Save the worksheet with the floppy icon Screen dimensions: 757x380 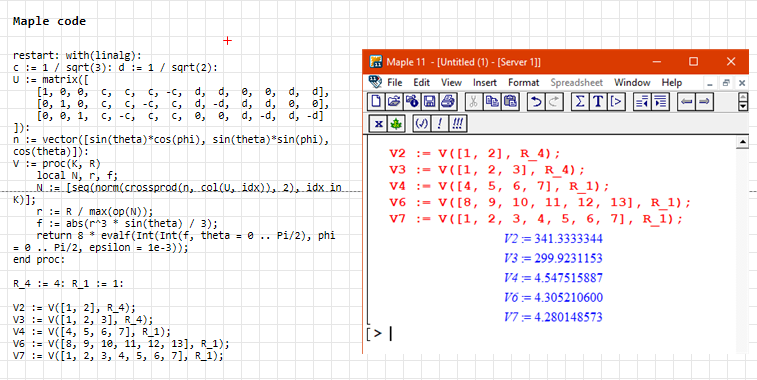click(429, 101)
